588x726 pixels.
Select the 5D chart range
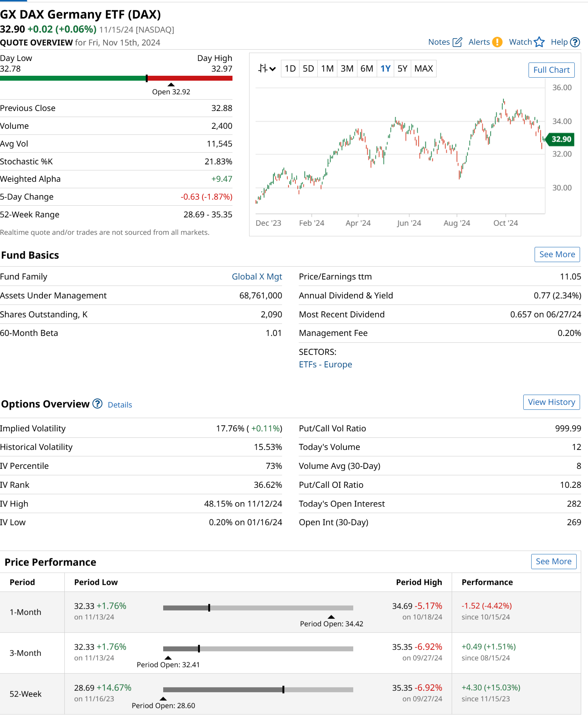308,69
